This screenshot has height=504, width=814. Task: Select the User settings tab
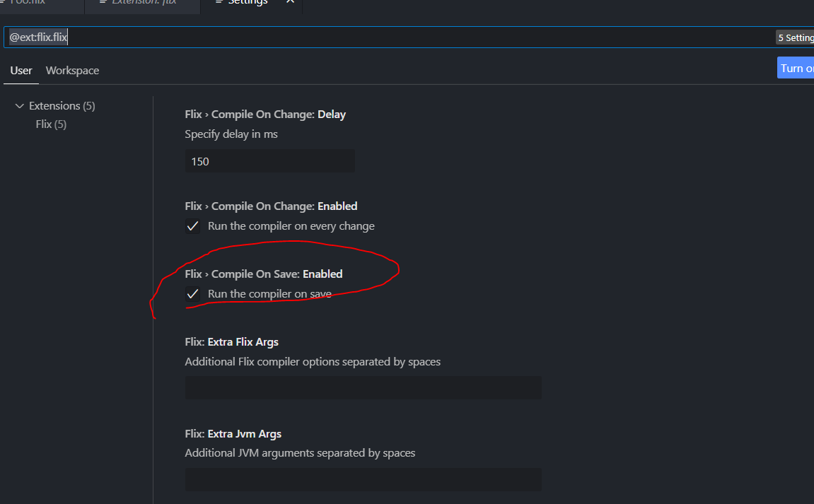coord(21,70)
